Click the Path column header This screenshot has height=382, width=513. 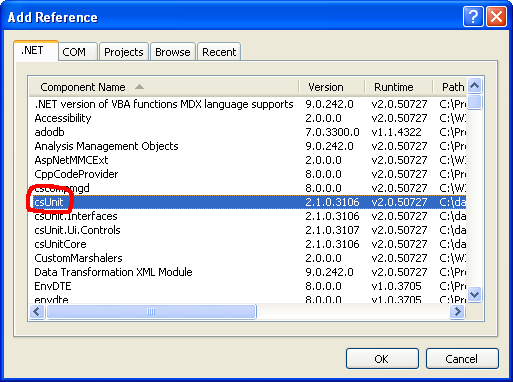pyautogui.click(x=450, y=87)
